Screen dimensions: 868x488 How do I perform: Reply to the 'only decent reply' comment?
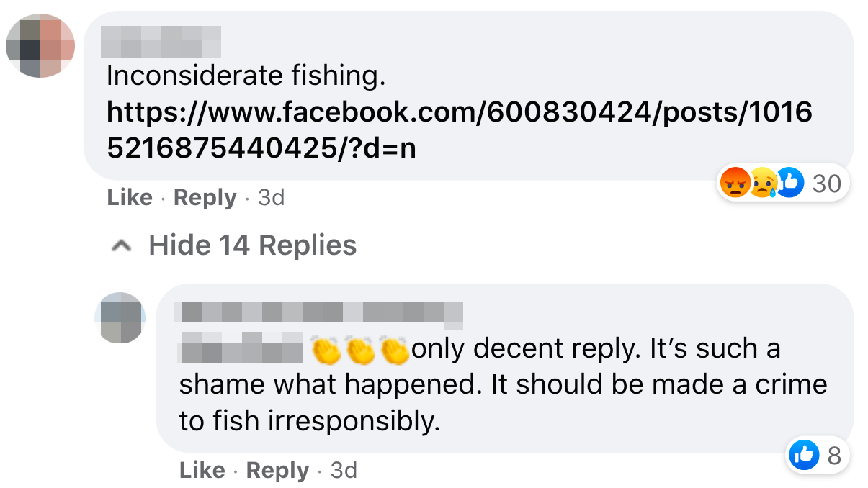[277, 471]
